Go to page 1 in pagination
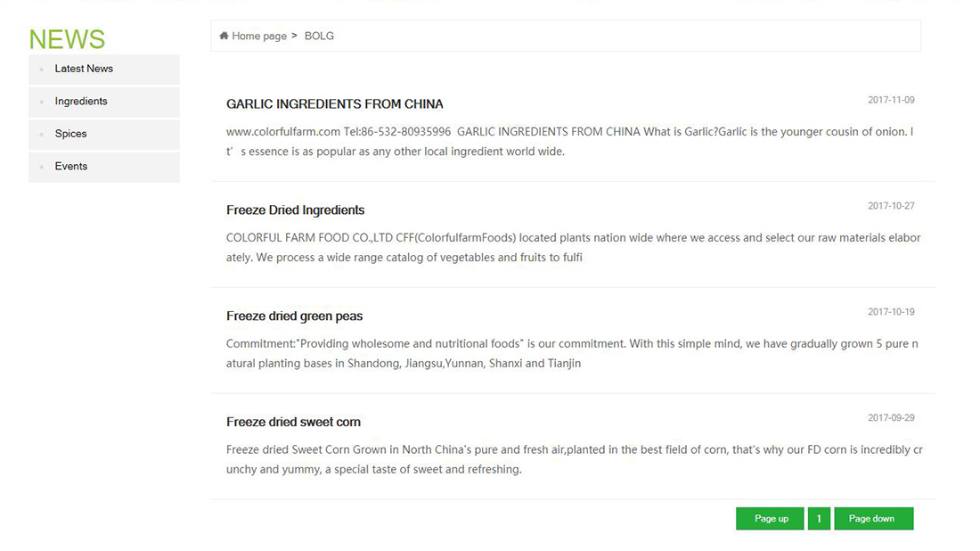980x551 pixels. 819,519
